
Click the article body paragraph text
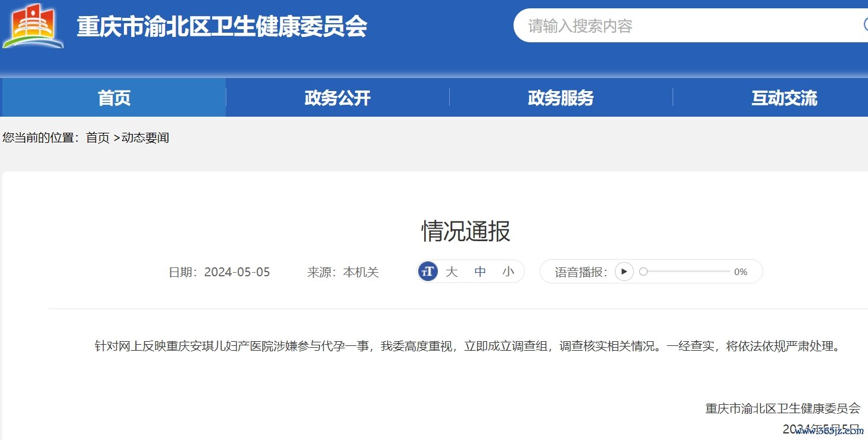tap(467, 346)
